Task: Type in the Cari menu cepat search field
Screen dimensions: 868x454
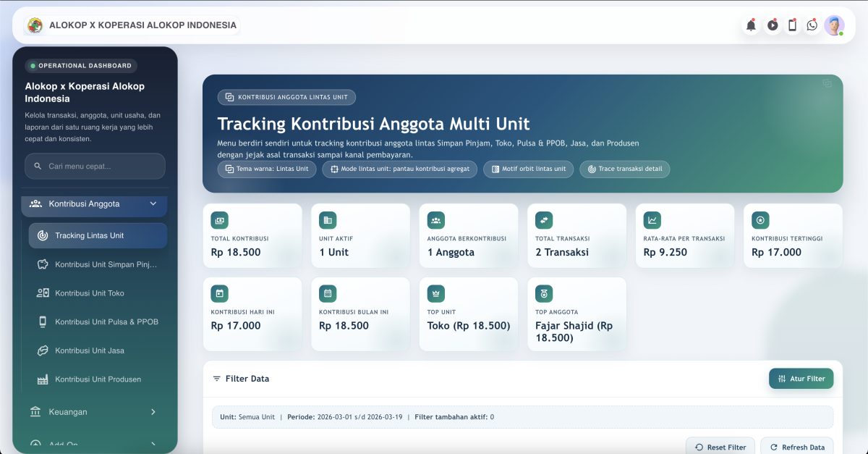Action: (x=95, y=166)
